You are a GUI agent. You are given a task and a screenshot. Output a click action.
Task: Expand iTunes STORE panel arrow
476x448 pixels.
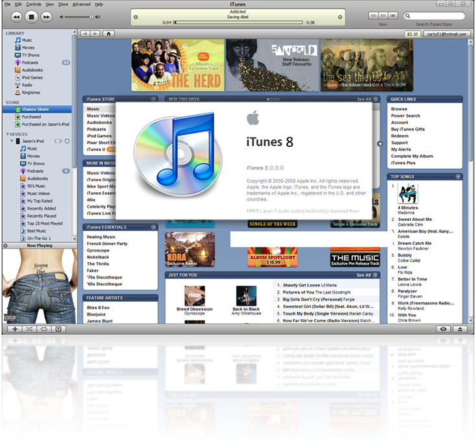(154, 99)
